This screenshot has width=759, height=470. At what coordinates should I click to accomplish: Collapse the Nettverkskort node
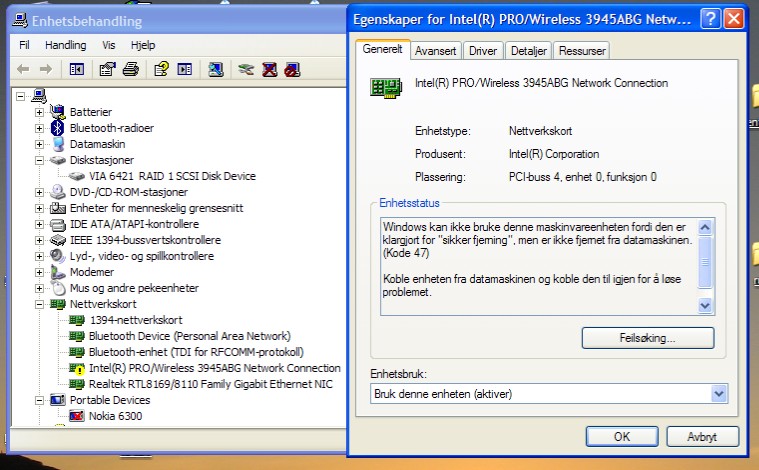coord(39,304)
